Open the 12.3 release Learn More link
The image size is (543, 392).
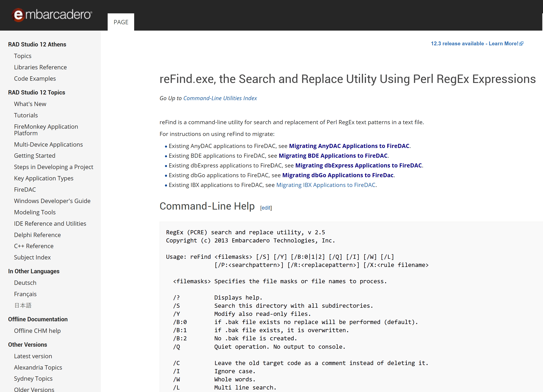coord(475,44)
